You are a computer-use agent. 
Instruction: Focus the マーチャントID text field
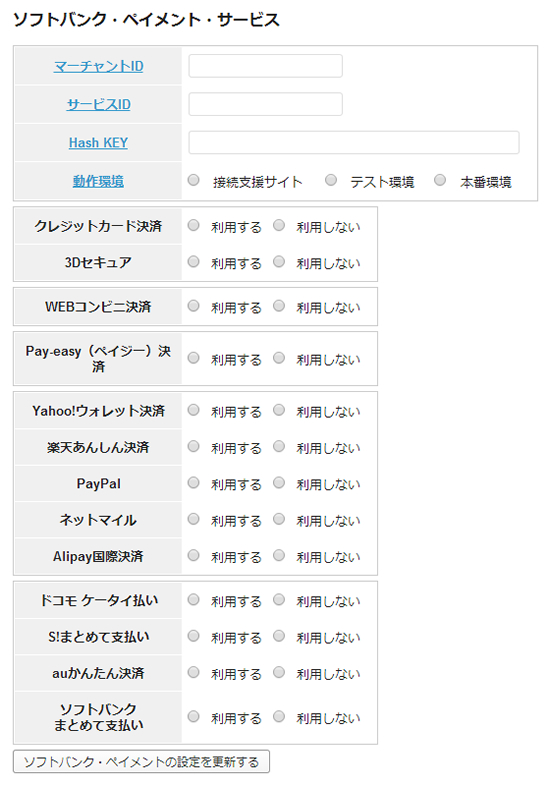pyautogui.click(x=265, y=66)
